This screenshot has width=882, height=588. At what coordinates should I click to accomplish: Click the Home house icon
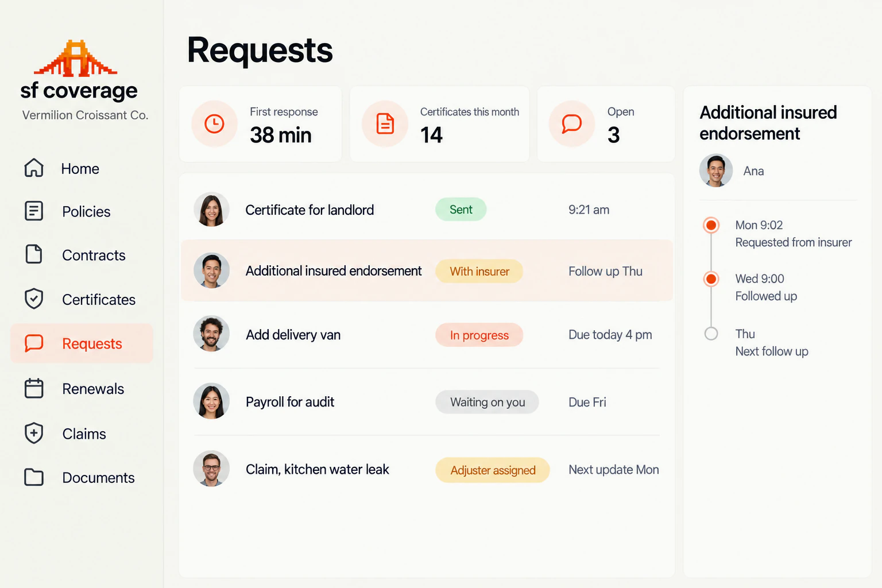(34, 168)
